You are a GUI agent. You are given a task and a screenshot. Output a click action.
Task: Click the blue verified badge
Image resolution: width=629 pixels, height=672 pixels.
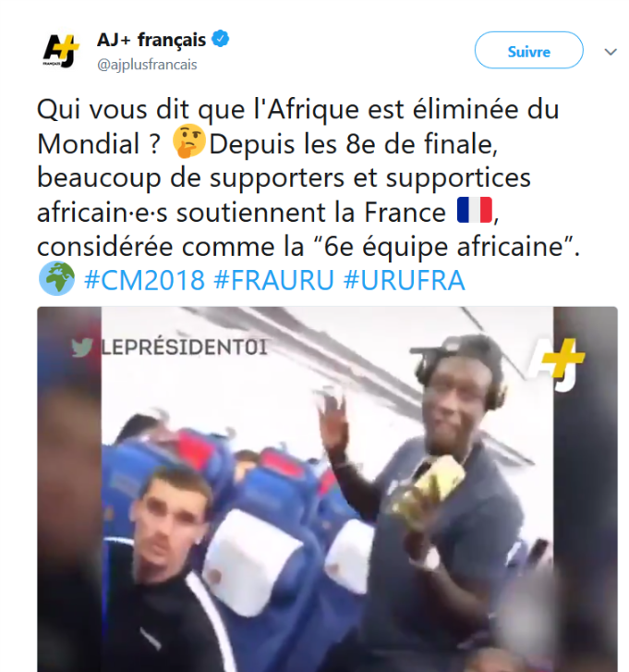point(221,39)
